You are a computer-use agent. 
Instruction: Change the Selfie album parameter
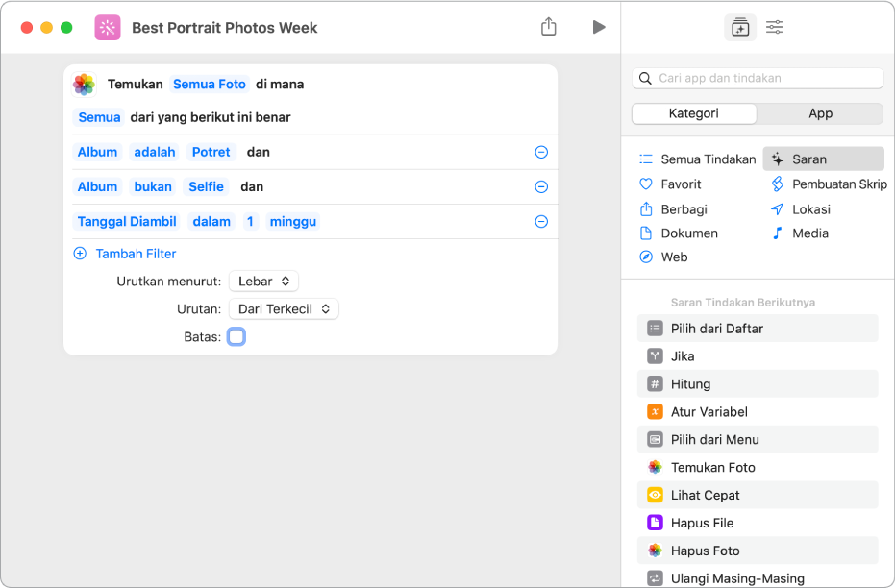[206, 187]
